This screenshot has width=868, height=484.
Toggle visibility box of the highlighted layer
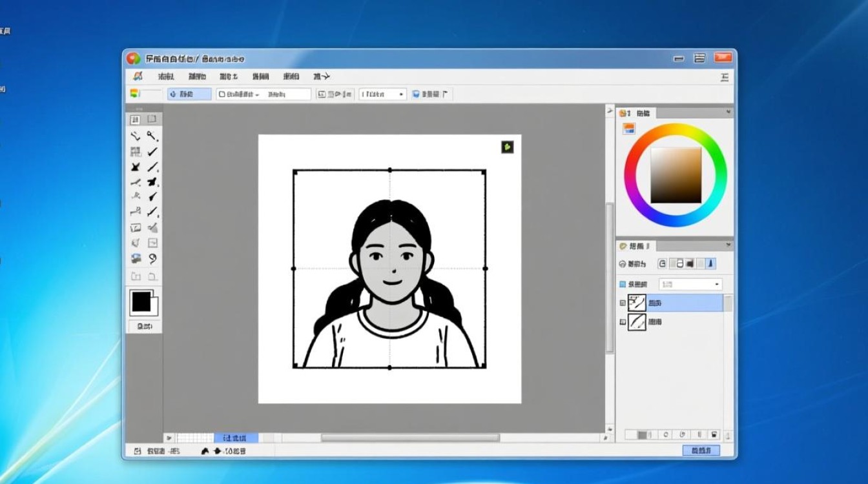(623, 303)
